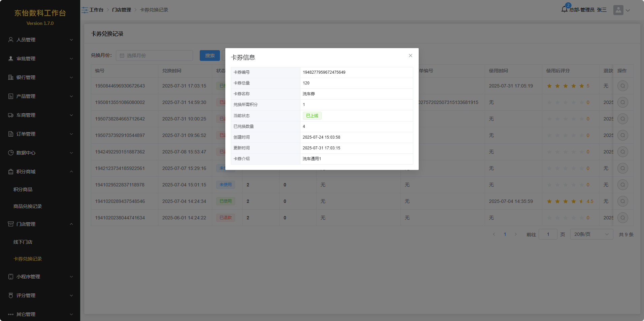Toggle the sidebar collapse icon
Viewport: 644px width, 321px height.
pos(85,10)
